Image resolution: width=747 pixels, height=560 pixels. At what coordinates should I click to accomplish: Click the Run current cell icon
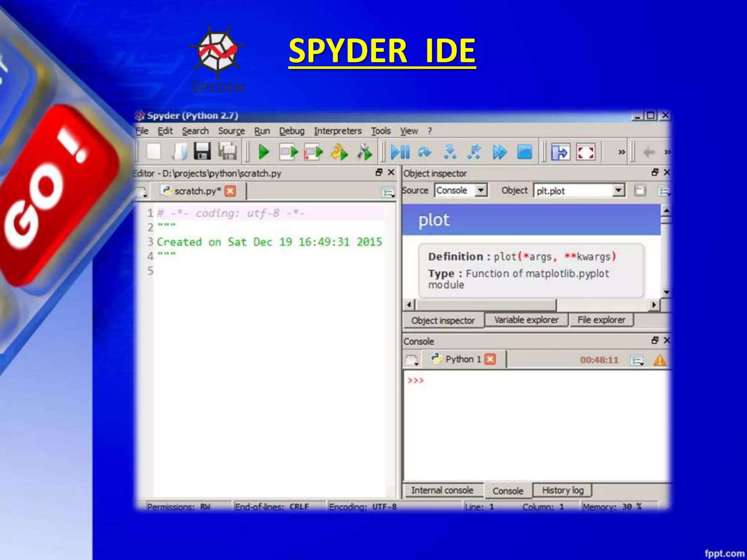(288, 152)
